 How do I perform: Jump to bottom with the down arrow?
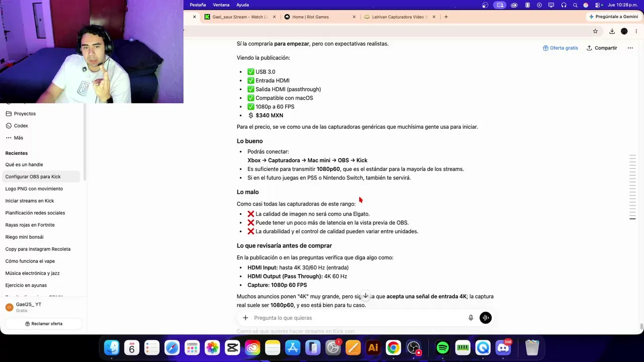[366, 296]
